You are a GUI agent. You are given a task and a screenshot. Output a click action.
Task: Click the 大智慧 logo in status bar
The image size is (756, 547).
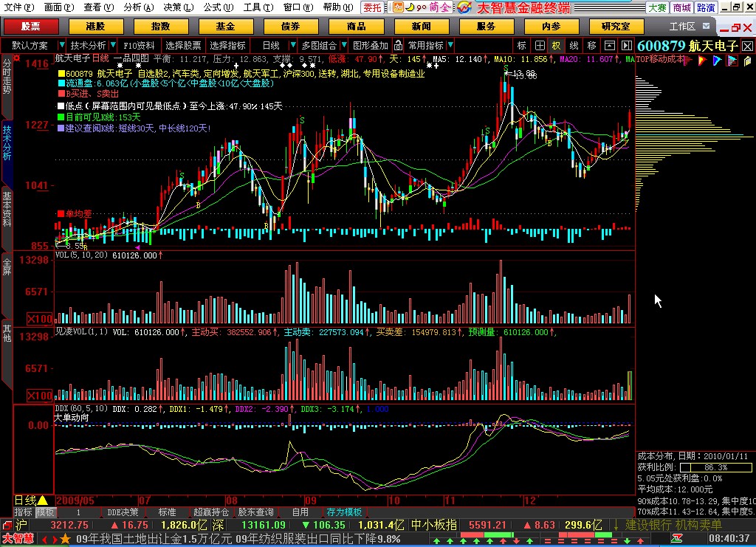tap(18, 538)
